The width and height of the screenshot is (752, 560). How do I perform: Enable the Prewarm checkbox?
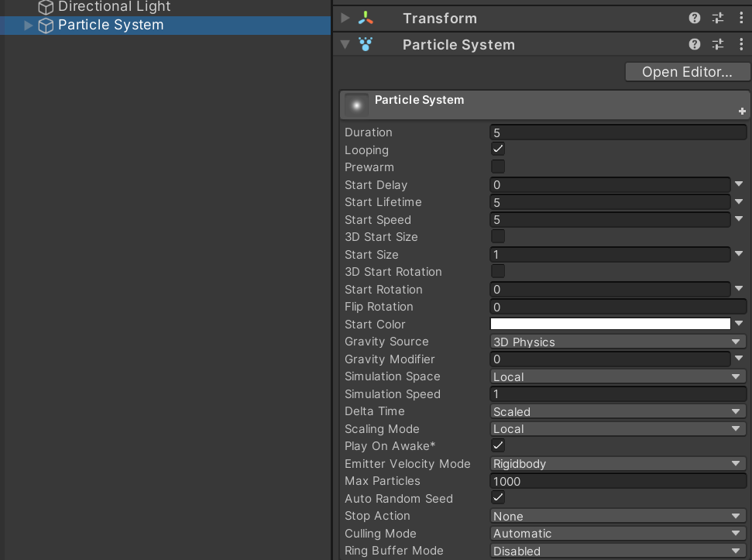click(498, 167)
